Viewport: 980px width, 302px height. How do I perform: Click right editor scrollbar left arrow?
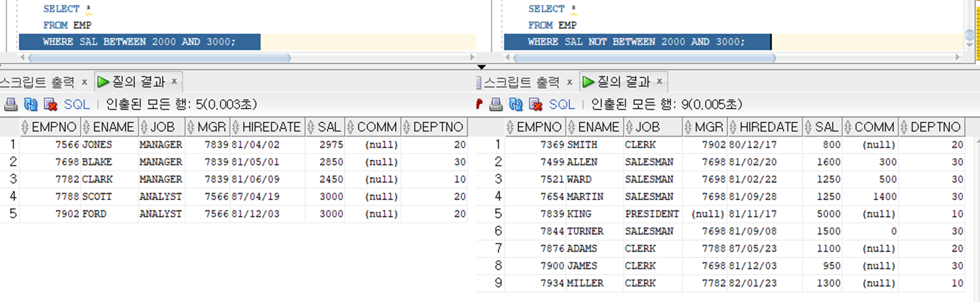pos(507,57)
